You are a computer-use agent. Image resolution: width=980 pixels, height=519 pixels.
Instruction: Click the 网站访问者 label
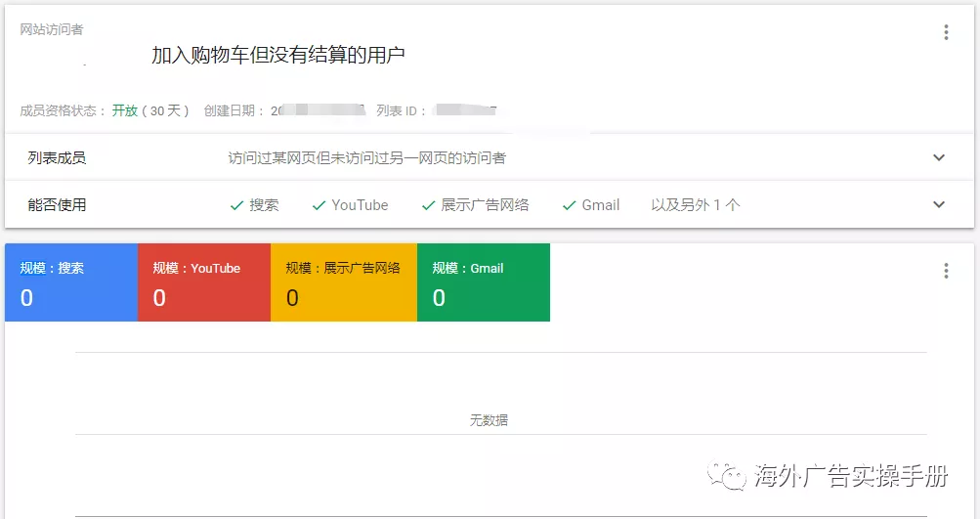52,30
